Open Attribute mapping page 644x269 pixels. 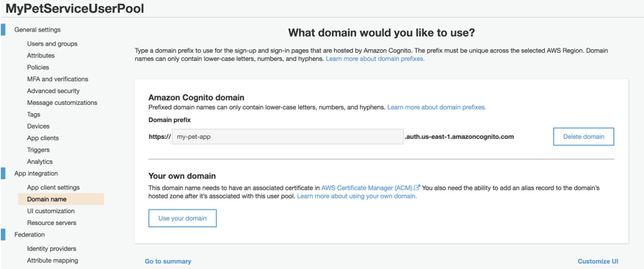(x=53, y=260)
